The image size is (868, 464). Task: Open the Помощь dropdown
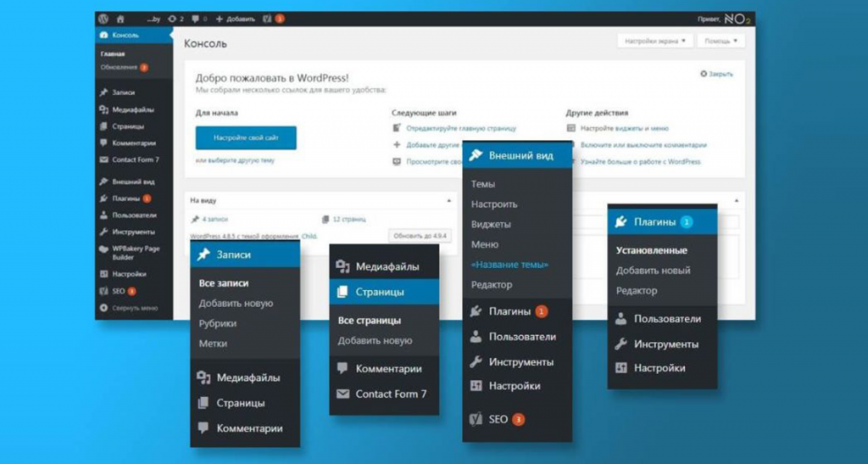point(721,41)
